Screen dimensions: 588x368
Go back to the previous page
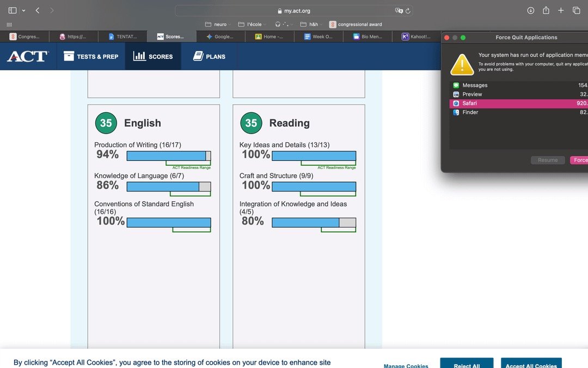[38, 10]
